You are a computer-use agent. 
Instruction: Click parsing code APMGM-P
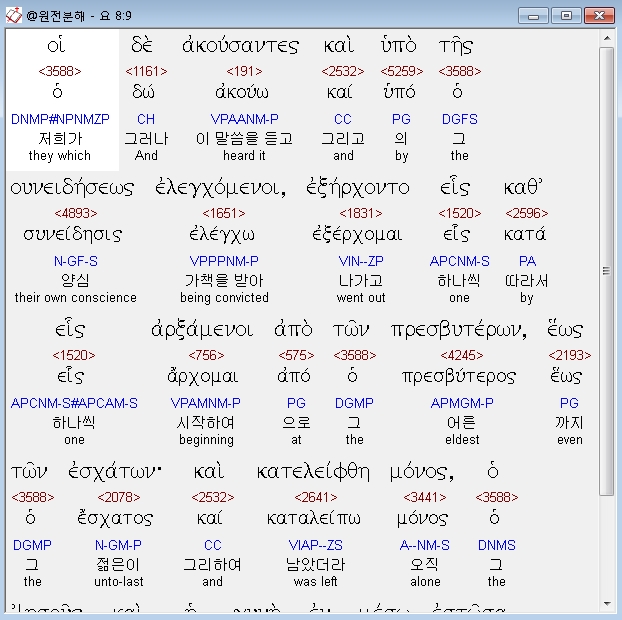462,403
